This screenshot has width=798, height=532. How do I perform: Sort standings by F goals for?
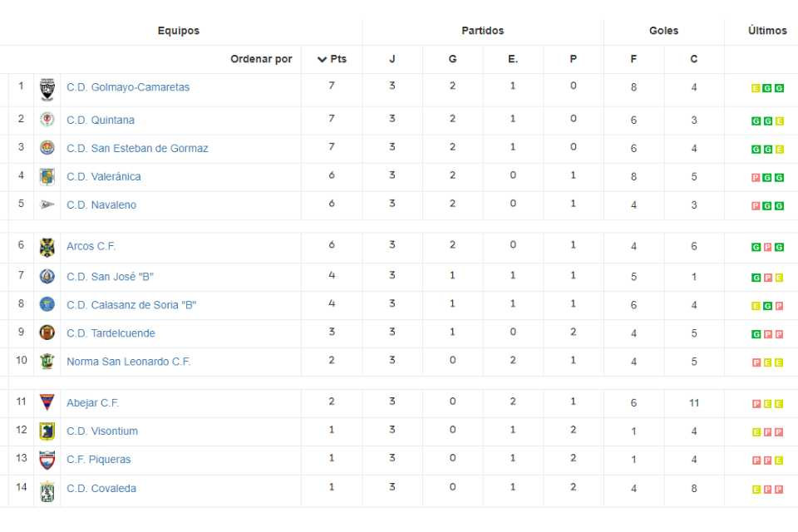tap(633, 59)
